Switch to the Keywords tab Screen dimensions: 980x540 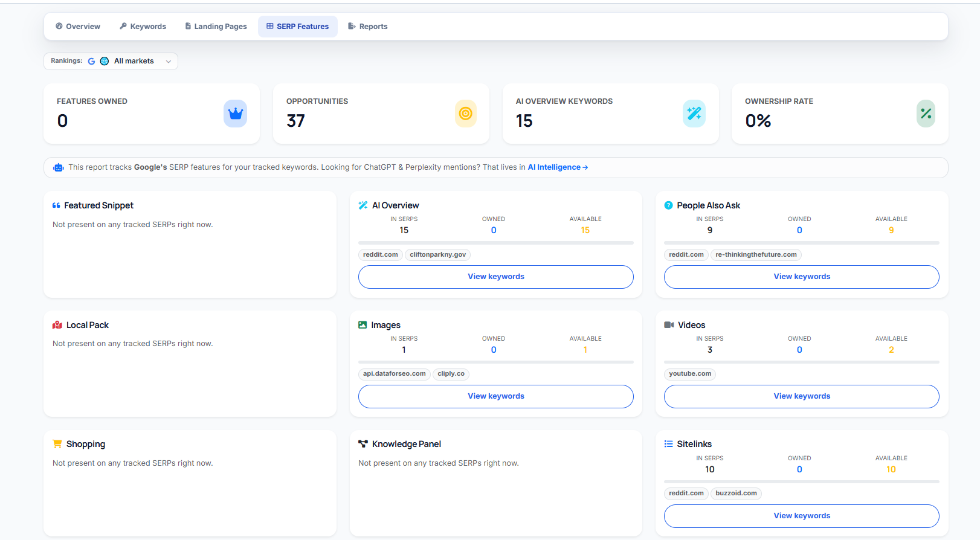pyautogui.click(x=143, y=27)
